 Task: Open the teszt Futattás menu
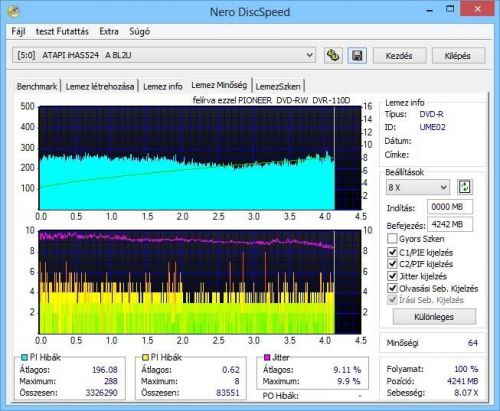coord(62,31)
